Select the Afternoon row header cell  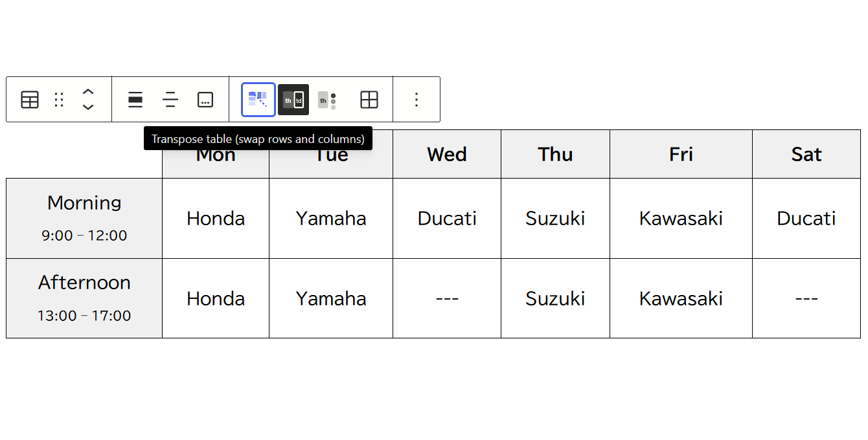pos(84,298)
